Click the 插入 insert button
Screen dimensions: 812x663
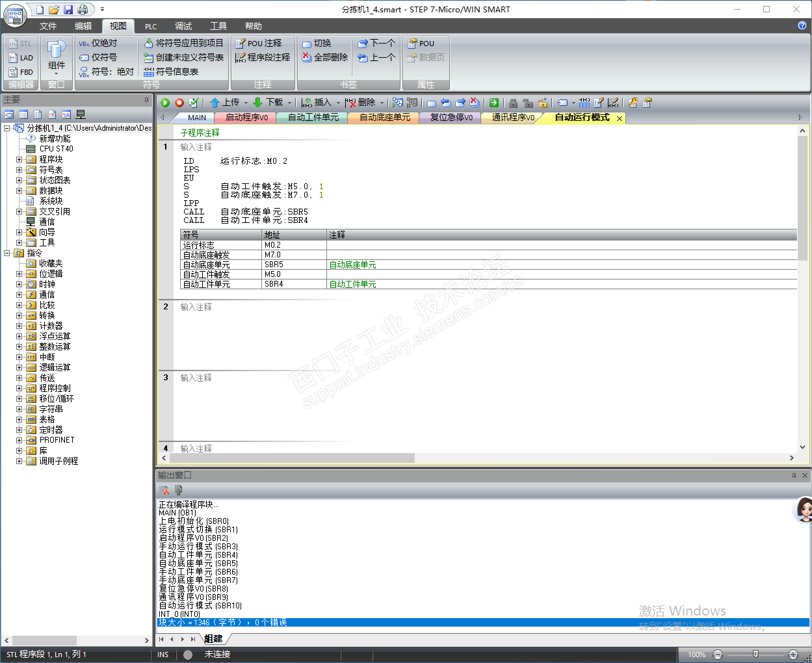pyautogui.click(x=317, y=103)
